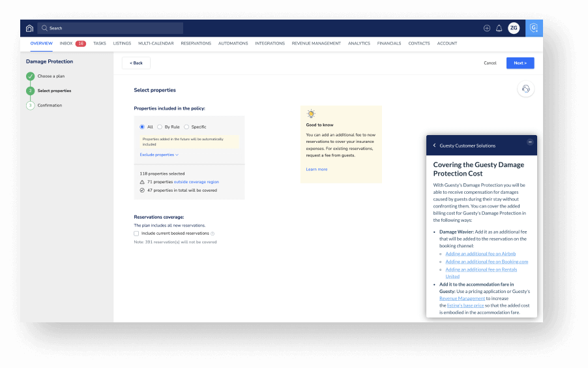The height and width of the screenshot is (368, 588).
Task: Click the 118 properties selected text
Action: [162, 174]
